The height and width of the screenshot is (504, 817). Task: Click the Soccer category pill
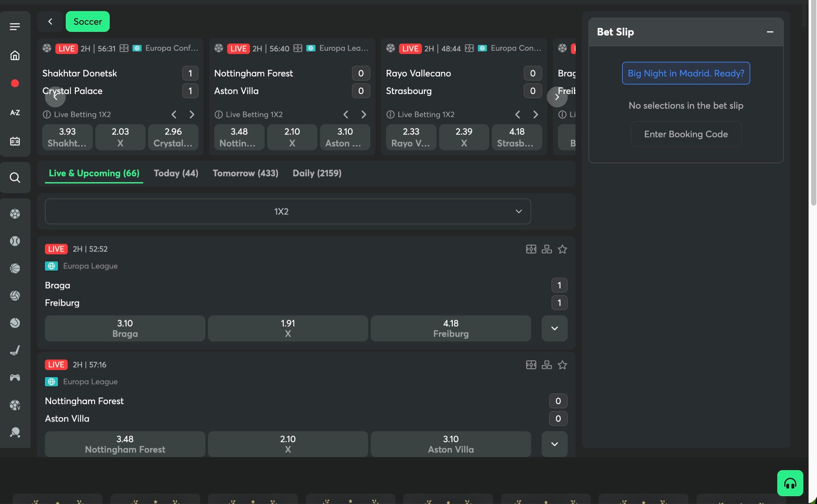[x=87, y=21]
